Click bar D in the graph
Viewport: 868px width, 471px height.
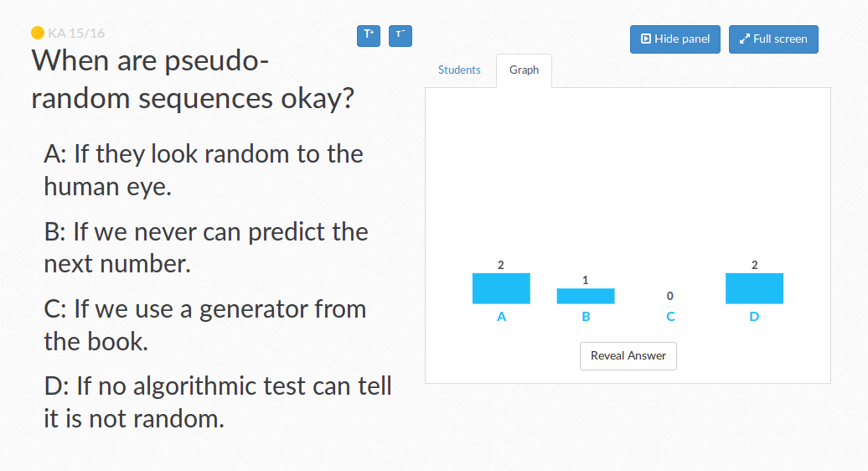pos(754,288)
